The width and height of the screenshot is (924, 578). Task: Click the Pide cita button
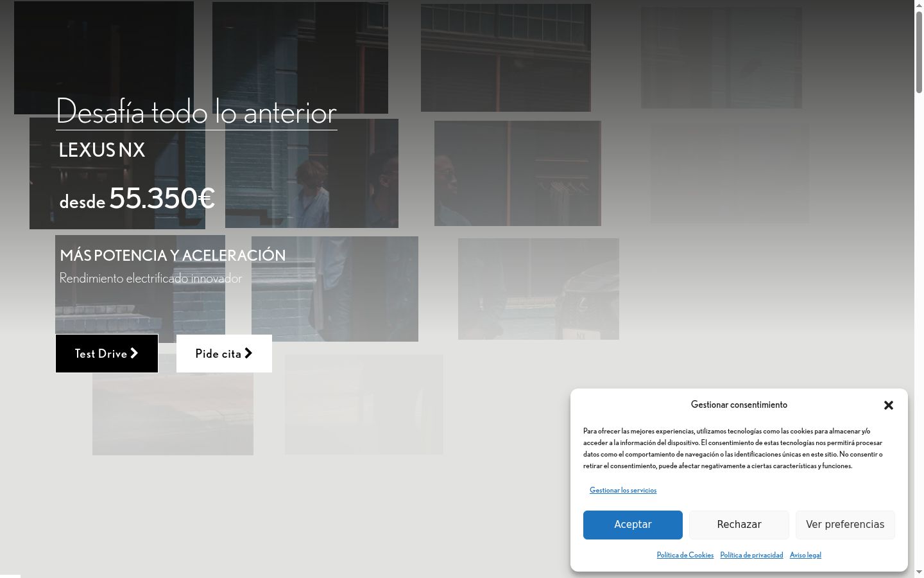point(224,353)
